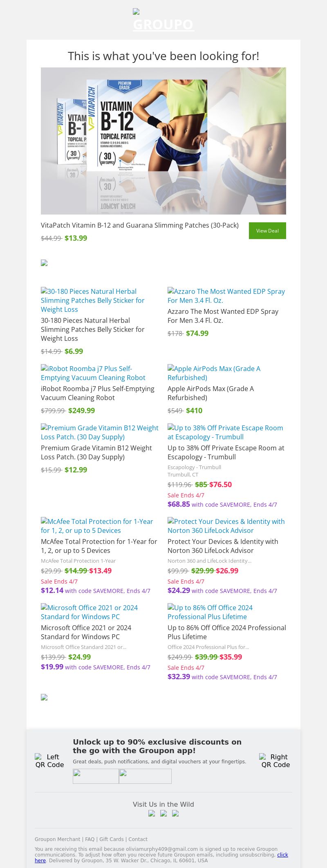Click the Right QR Code image
This screenshot has height=868, width=327.
[x=275, y=761]
